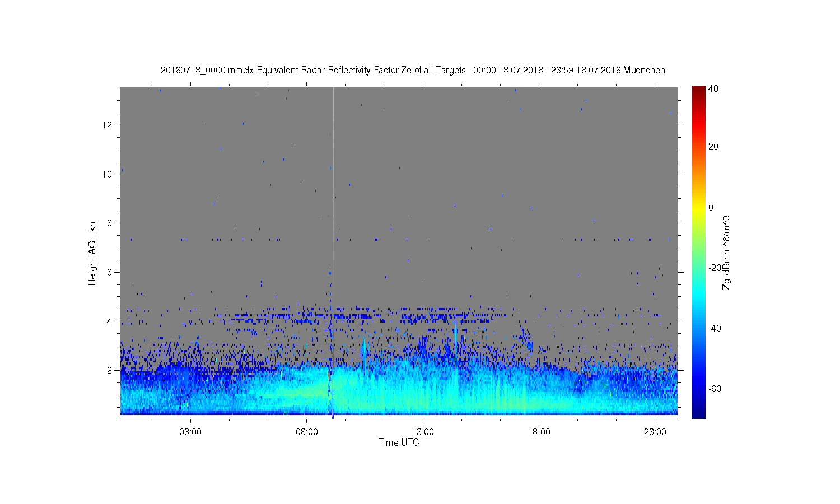This screenshot has height=504, width=840.
Task: Click the 'Time UTC' x-axis label
Action: 399,442
